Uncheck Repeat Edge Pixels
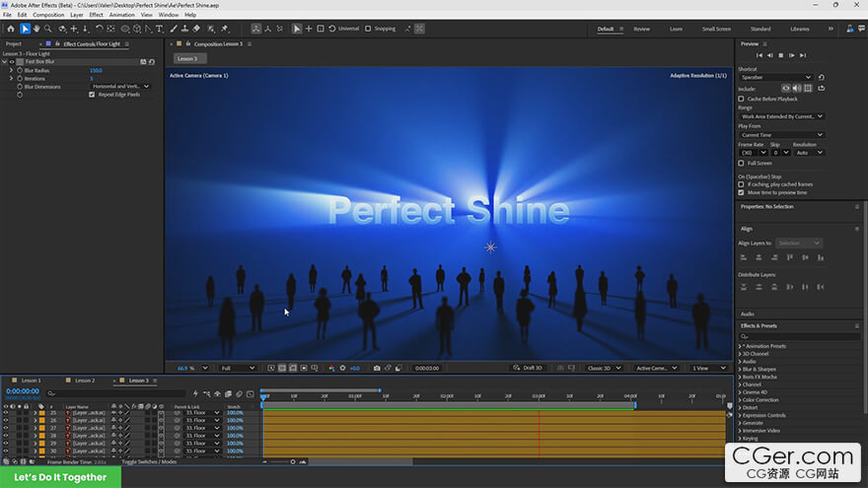The image size is (868, 488). (x=92, y=95)
